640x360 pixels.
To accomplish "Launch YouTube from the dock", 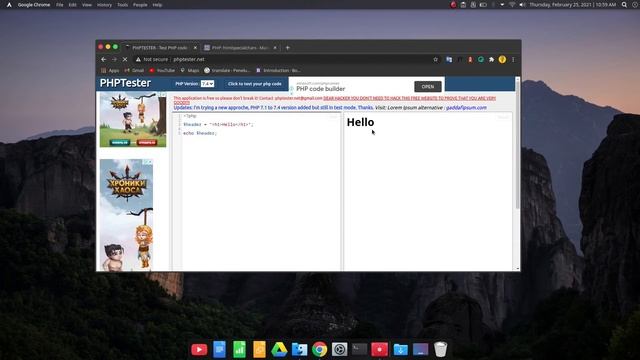I will pyautogui.click(x=199, y=349).
